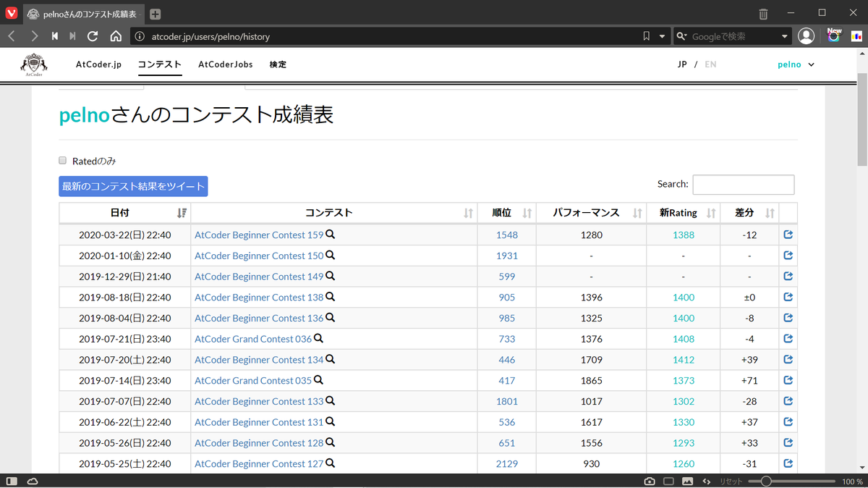Share the Beginner Contest 159 result
The width and height of the screenshot is (868, 488).
click(788, 235)
